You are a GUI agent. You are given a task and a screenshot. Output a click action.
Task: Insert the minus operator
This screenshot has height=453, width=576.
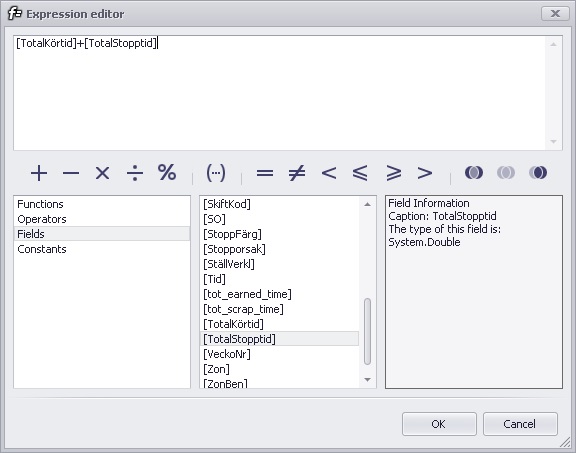tap(71, 173)
